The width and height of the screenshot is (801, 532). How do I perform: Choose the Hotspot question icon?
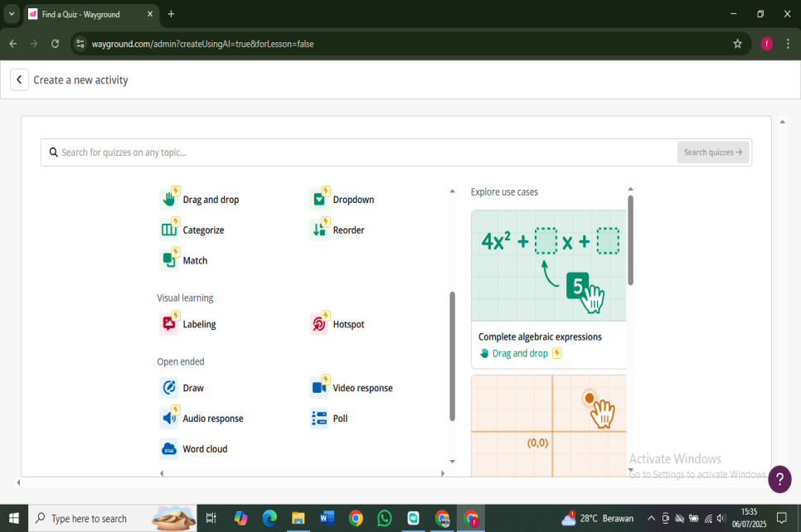pos(319,324)
